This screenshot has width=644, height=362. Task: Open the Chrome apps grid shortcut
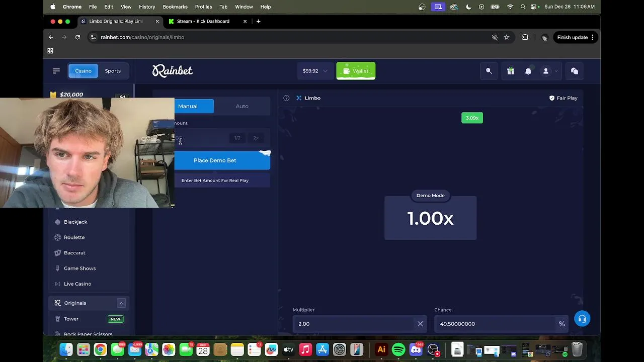pos(50,51)
